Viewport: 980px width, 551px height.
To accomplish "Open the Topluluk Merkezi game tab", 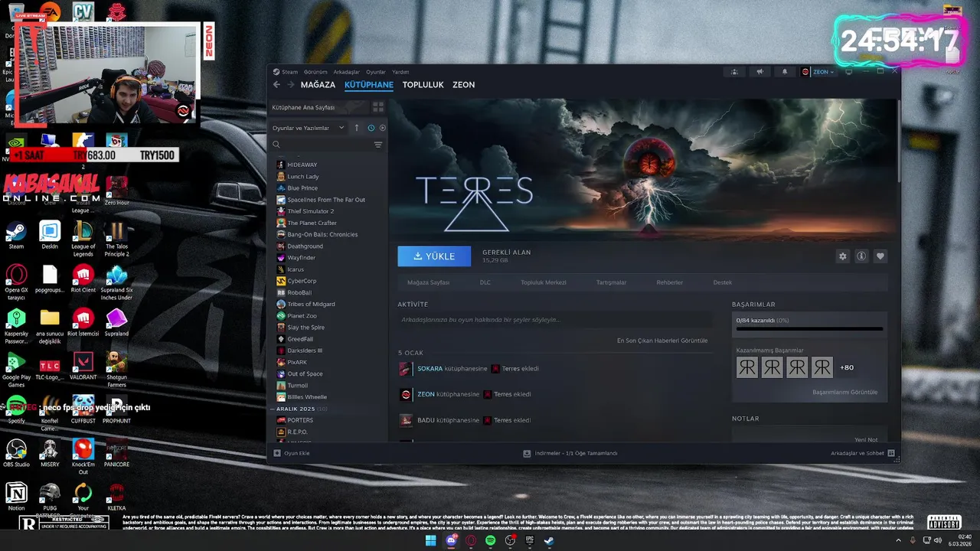I will [544, 282].
